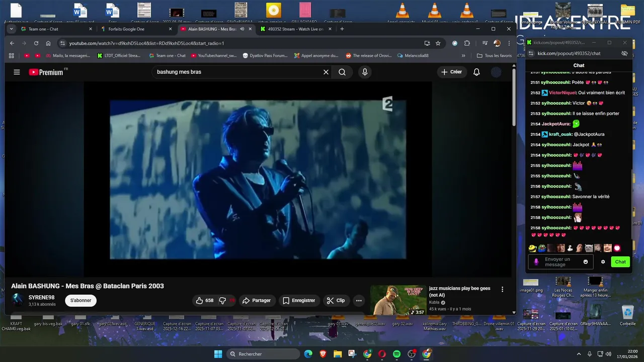The width and height of the screenshot is (644, 362).
Task: Open options menu for jazz musicians video
Action: click(x=502, y=289)
